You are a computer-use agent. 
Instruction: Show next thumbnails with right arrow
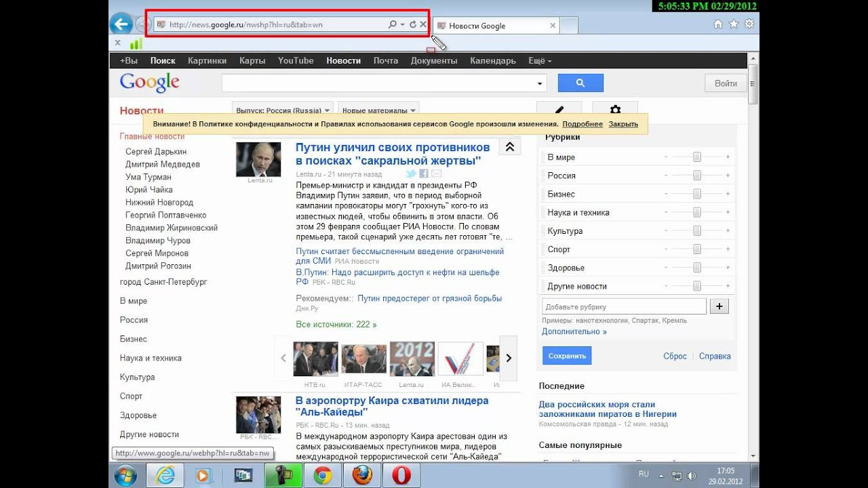509,359
